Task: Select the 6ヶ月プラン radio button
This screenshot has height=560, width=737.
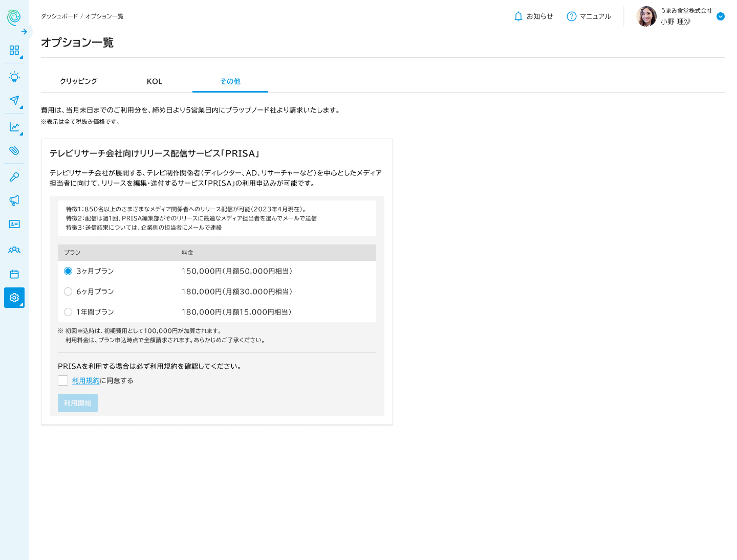Action: [x=68, y=292]
